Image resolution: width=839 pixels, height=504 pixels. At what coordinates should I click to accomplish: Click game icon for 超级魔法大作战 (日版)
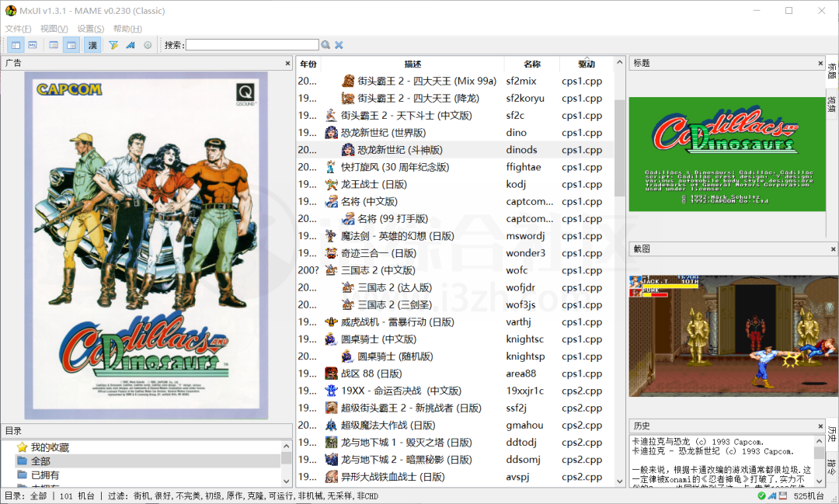[x=331, y=426]
